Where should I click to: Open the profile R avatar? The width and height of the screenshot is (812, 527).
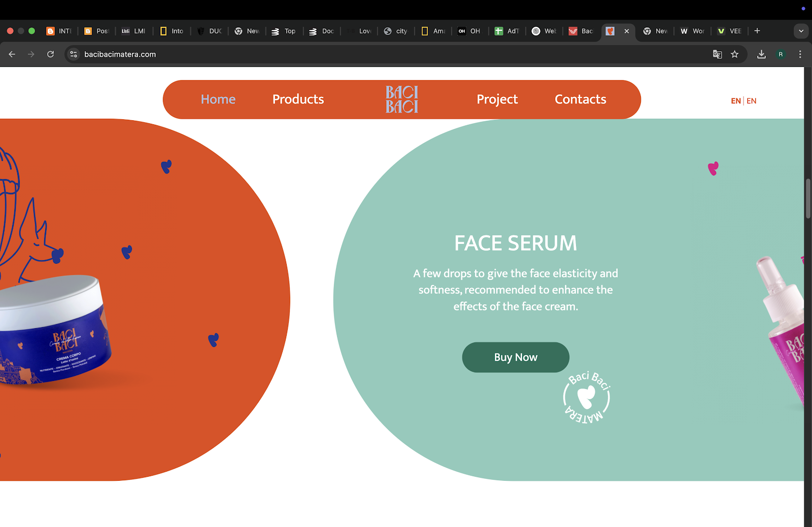[x=781, y=54]
